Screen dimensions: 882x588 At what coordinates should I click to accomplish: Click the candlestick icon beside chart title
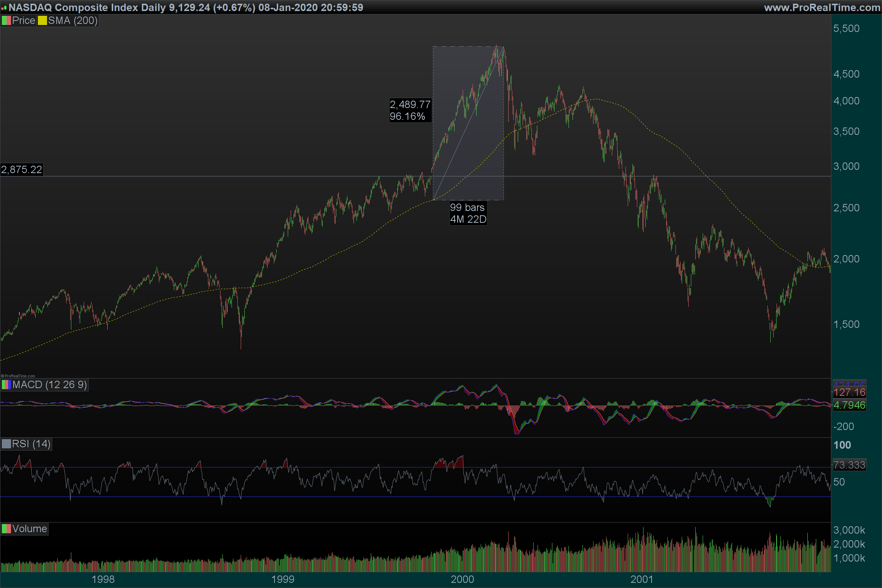click(4, 8)
